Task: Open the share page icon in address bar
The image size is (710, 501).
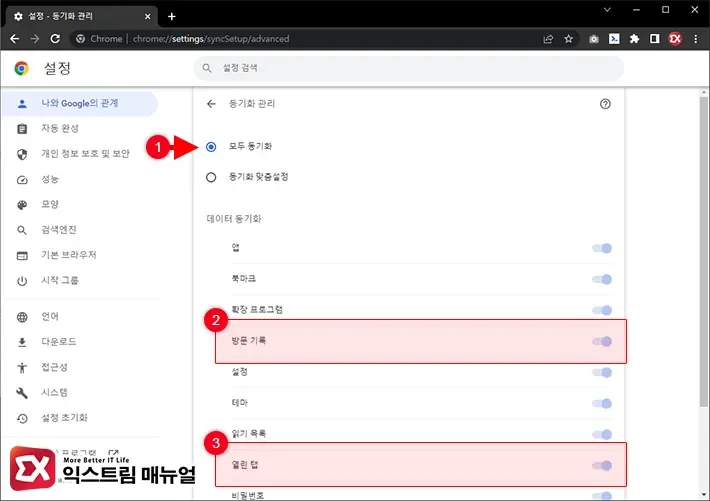Action: point(548,39)
